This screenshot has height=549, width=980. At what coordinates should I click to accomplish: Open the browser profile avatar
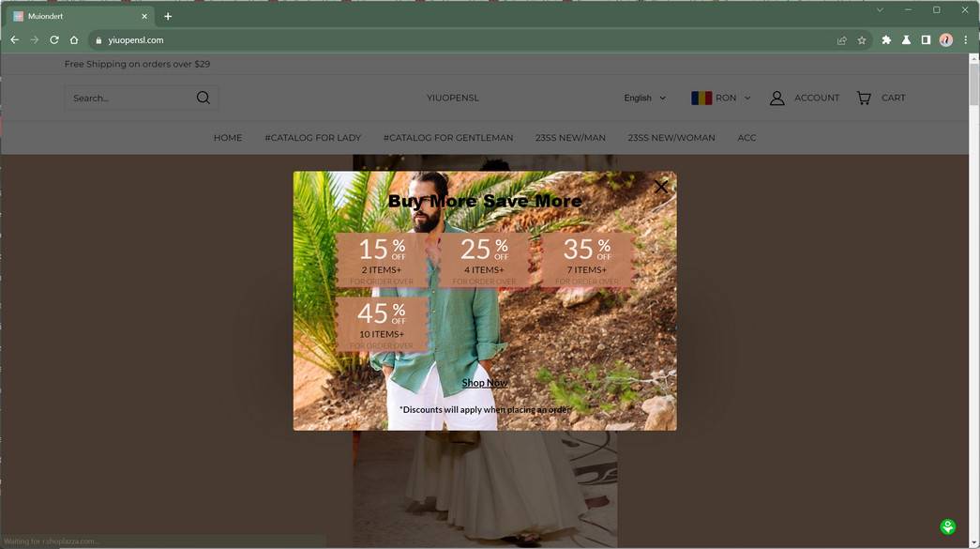946,39
